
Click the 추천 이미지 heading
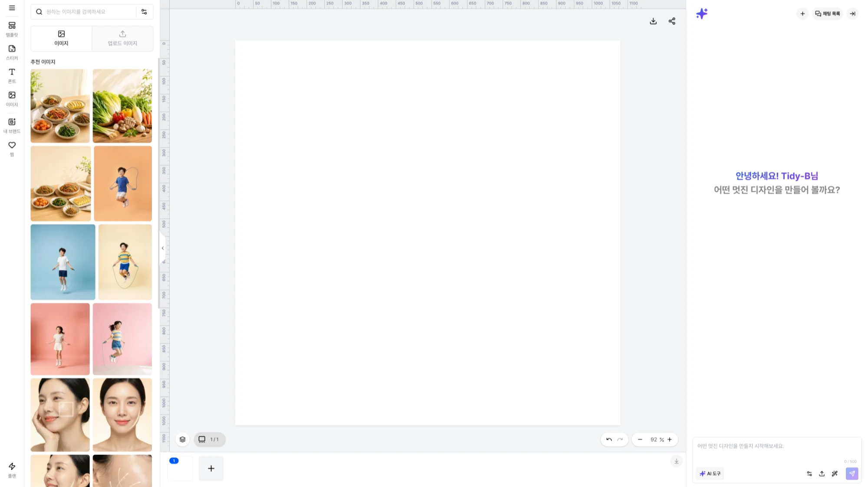pos(43,62)
